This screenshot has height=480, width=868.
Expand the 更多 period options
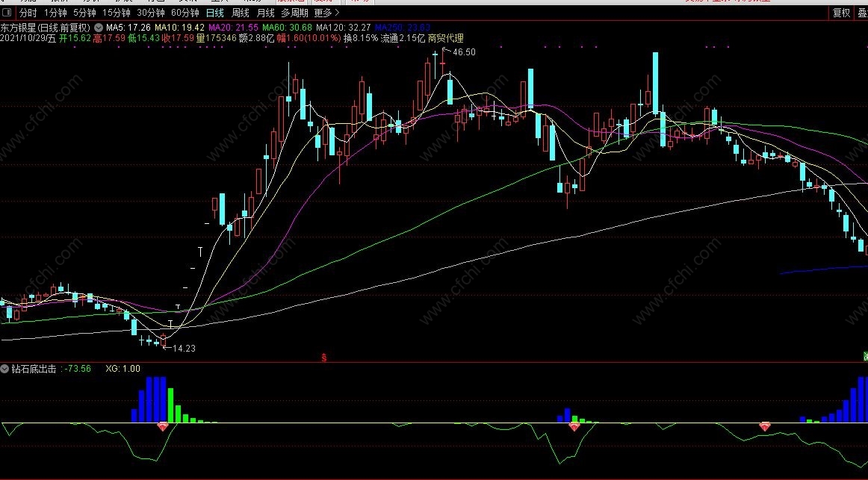(x=326, y=13)
